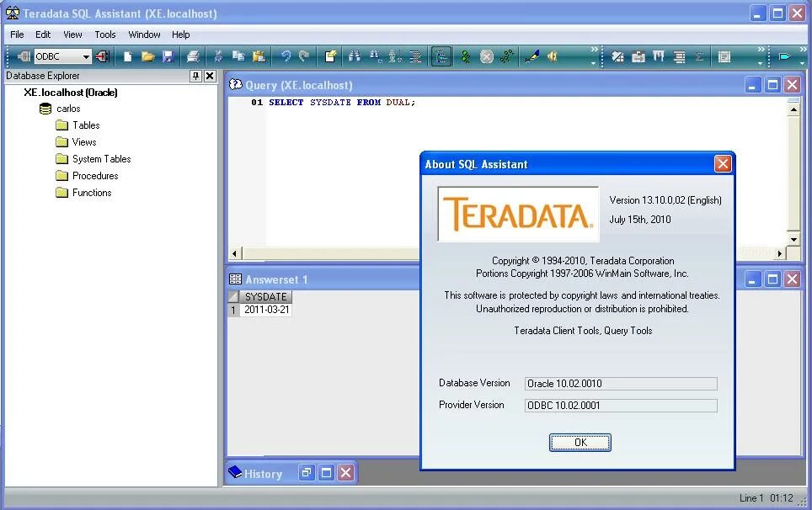Select row 1 header in Answerset
Viewport: 812px width, 510px height.
click(233, 310)
